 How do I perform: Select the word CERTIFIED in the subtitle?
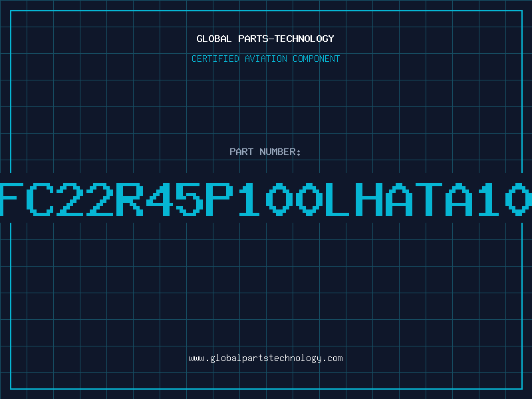[x=215, y=59]
